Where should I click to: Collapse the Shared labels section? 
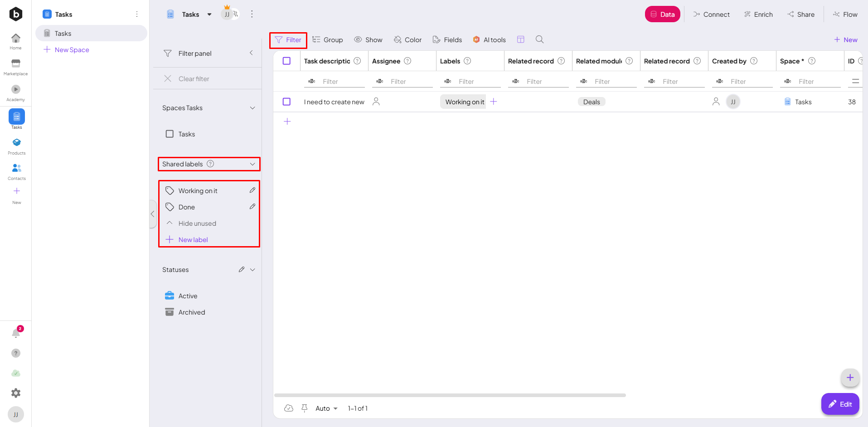(x=252, y=164)
